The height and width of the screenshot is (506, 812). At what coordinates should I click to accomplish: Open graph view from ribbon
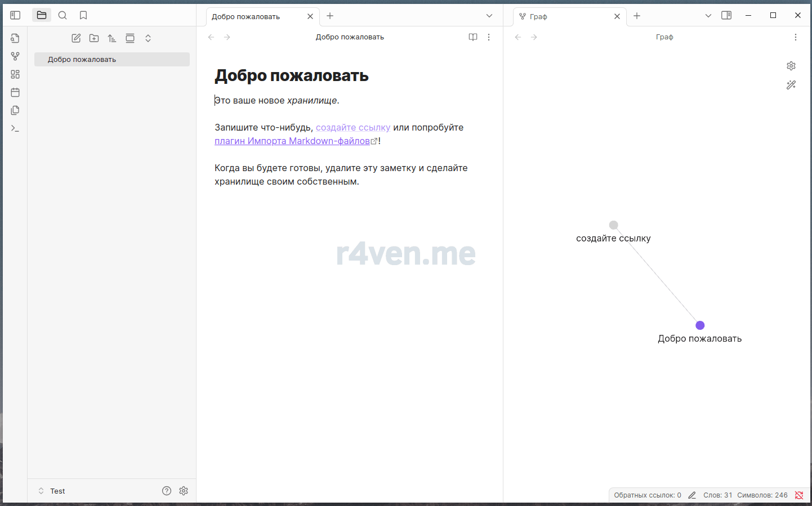(15, 56)
